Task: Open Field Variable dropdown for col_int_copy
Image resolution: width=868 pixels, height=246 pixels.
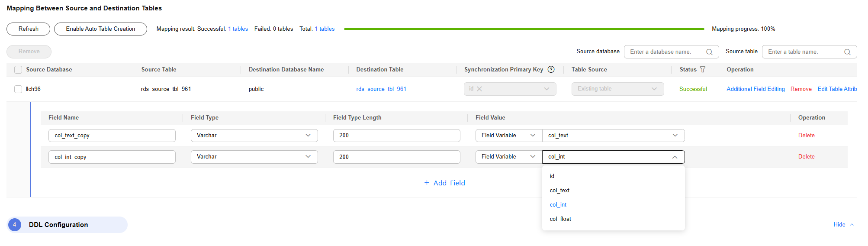Action: (508, 157)
